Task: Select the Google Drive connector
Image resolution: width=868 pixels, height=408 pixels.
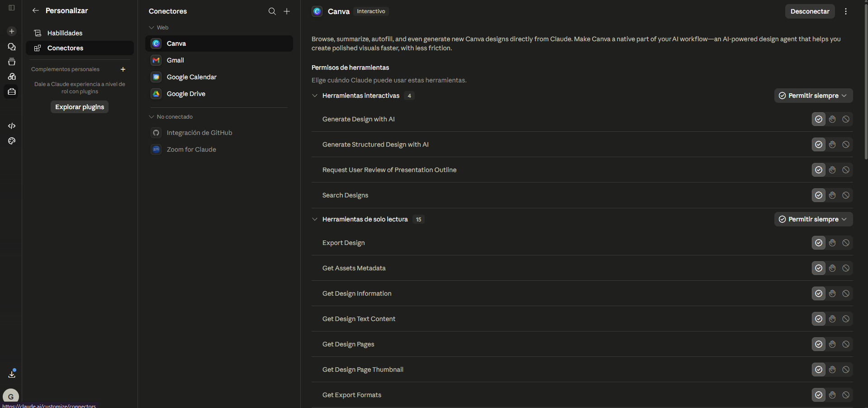Action: click(219, 94)
